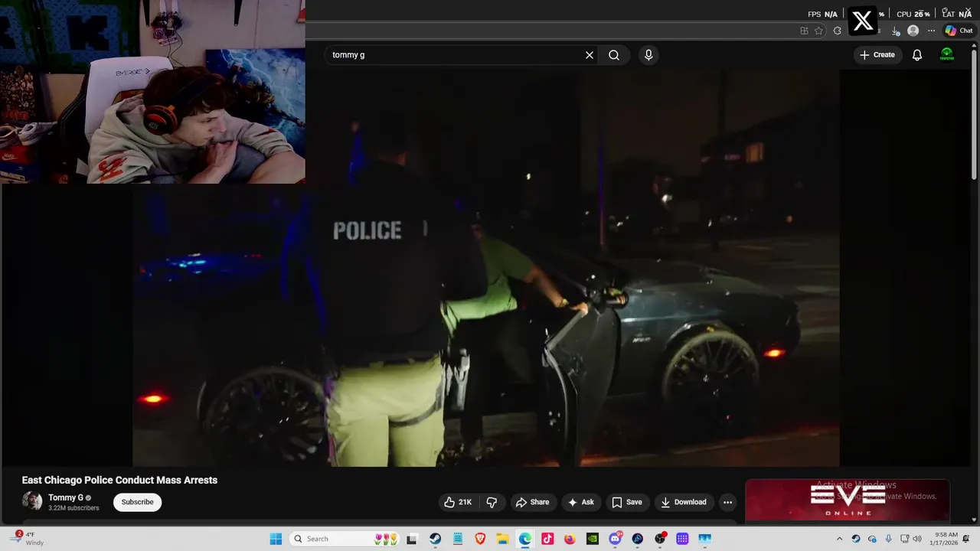The height and width of the screenshot is (551, 980).
Task: Dislike the video with thumbs down
Action: pos(492,502)
